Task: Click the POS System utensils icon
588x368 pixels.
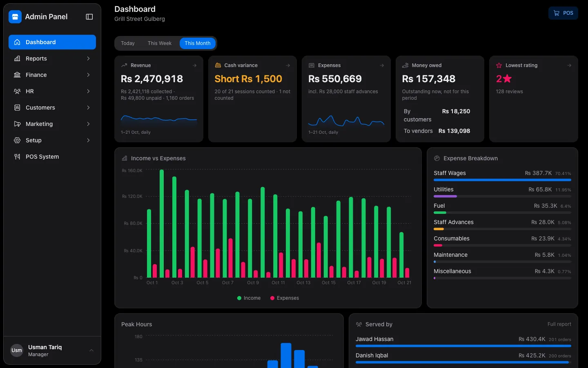Action: coord(17,157)
